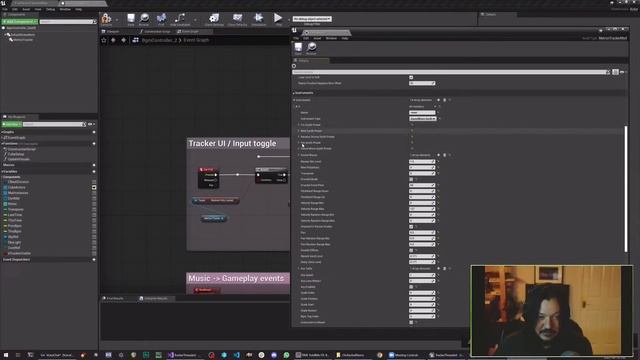
Task: Select the Tracker UI / Input toggle comment
Action: (x=238, y=144)
